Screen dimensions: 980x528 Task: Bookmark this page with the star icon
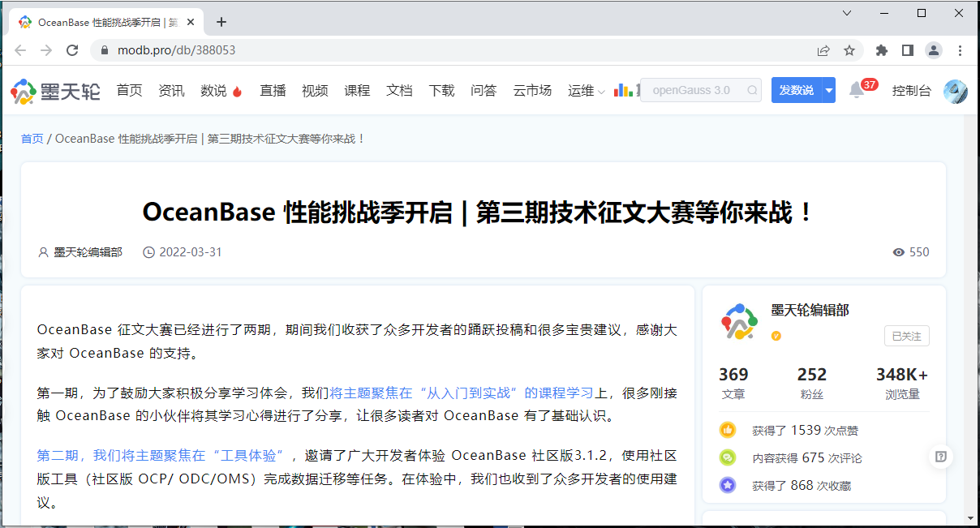click(849, 50)
